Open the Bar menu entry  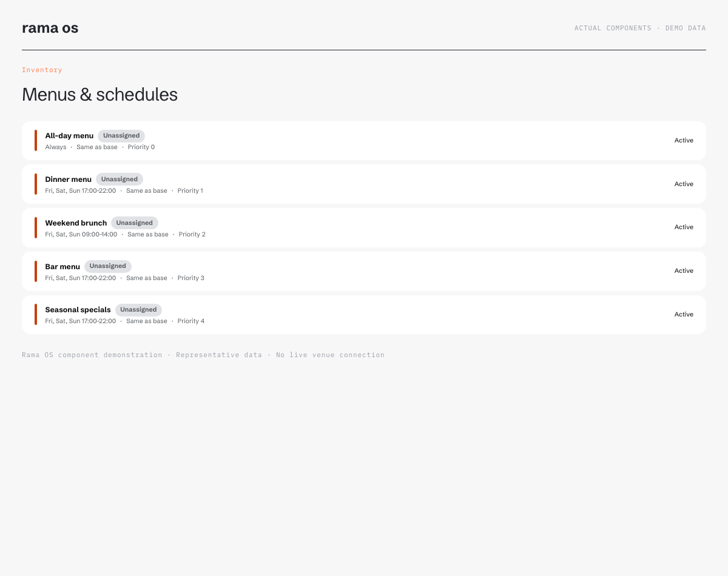coord(364,271)
